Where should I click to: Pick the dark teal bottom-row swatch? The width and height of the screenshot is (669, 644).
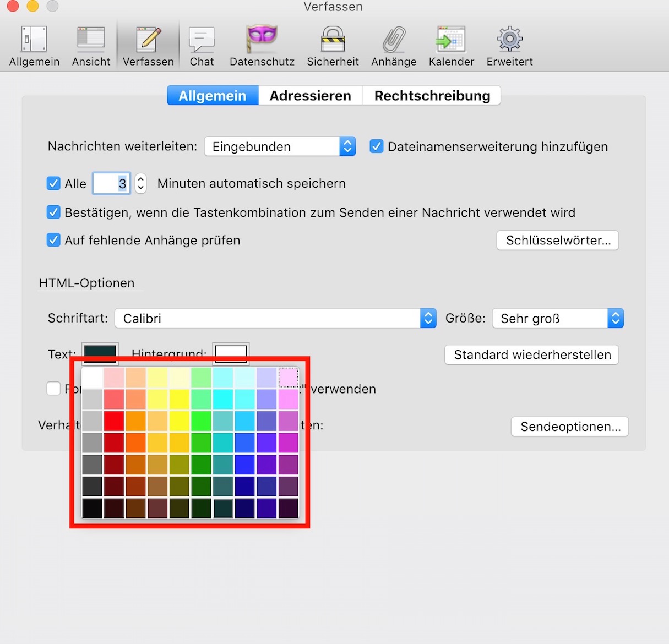[x=223, y=508]
